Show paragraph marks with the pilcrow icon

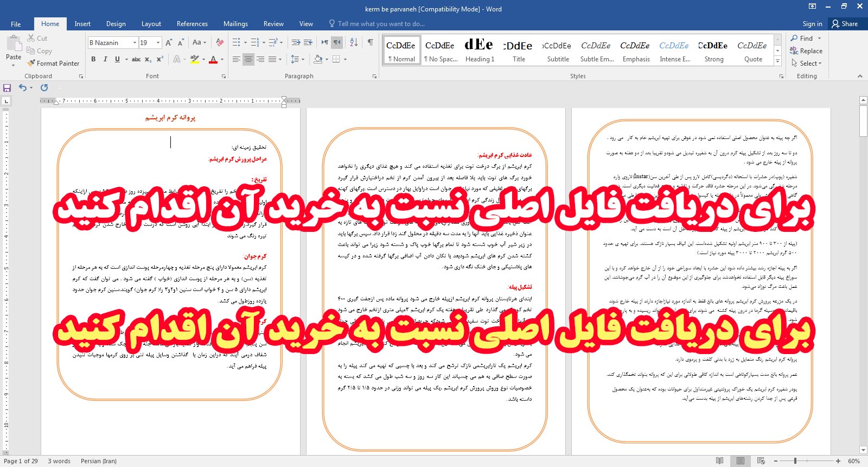click(x=370, y=42)
